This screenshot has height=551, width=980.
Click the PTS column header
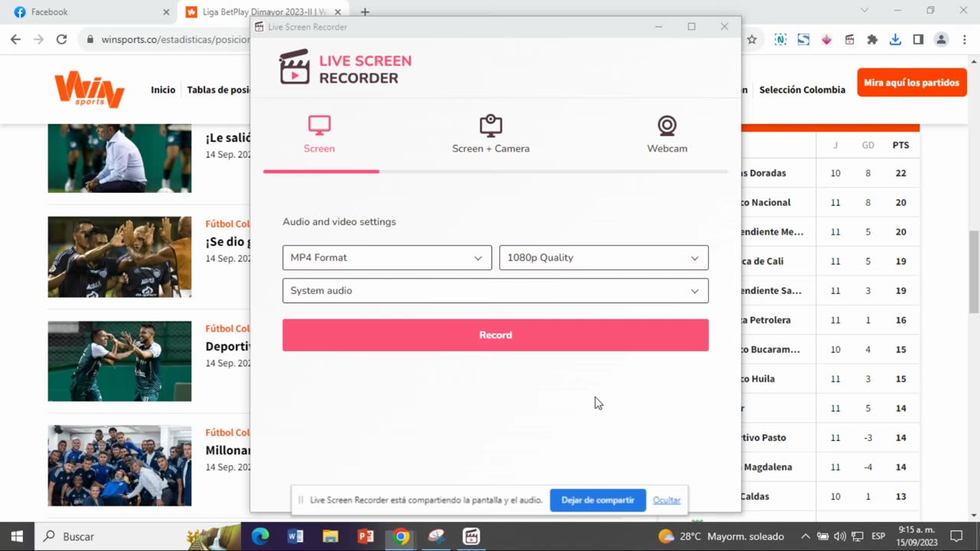(900, 145)
